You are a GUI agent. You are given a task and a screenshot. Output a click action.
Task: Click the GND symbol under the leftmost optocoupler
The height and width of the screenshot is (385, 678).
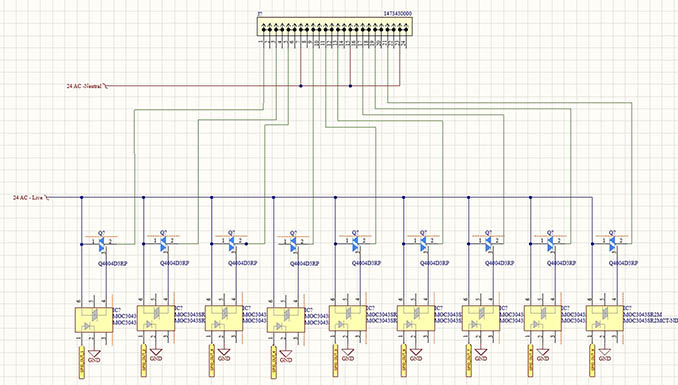[x=94, y=355]
